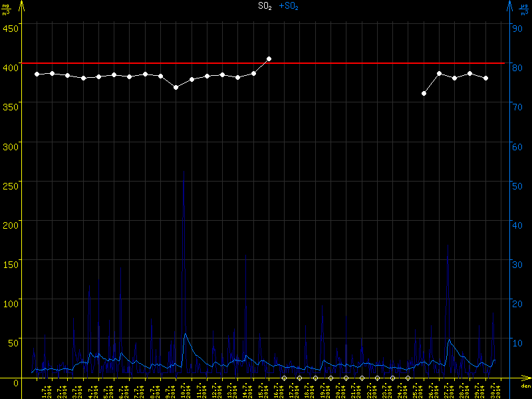Click the yellow left axis up arrow
532x399 pixels.
pyautogui.click(x=22, y=7)
